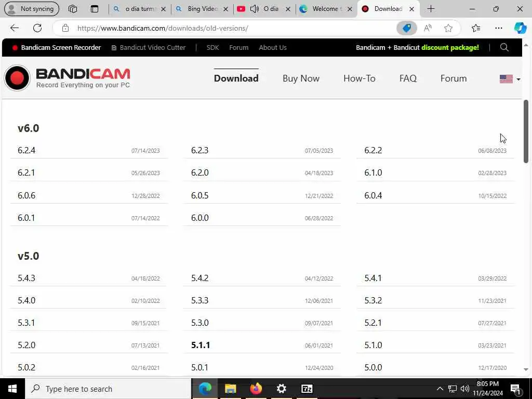Expand the language flag dropdown
532x399 pixels.
[x=510, y=79]
